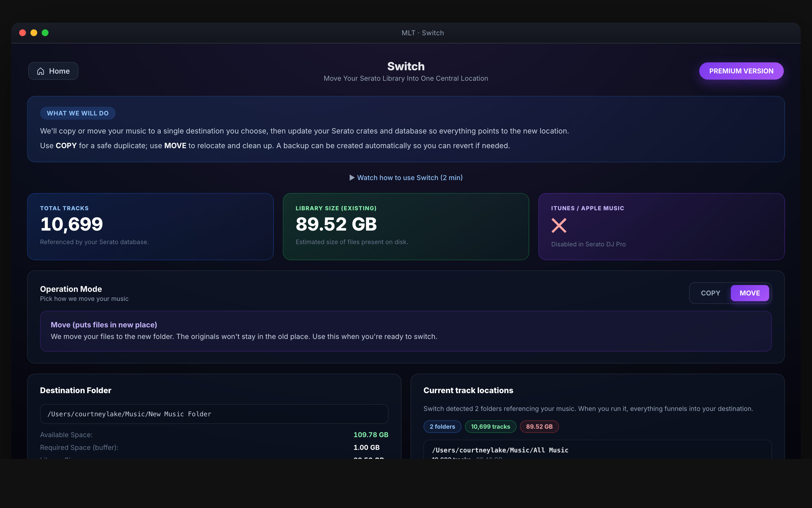This screenshot has width=812, height=508.
Task: Click the Available Space value 109.78 GB
Action: click(371, 435)
